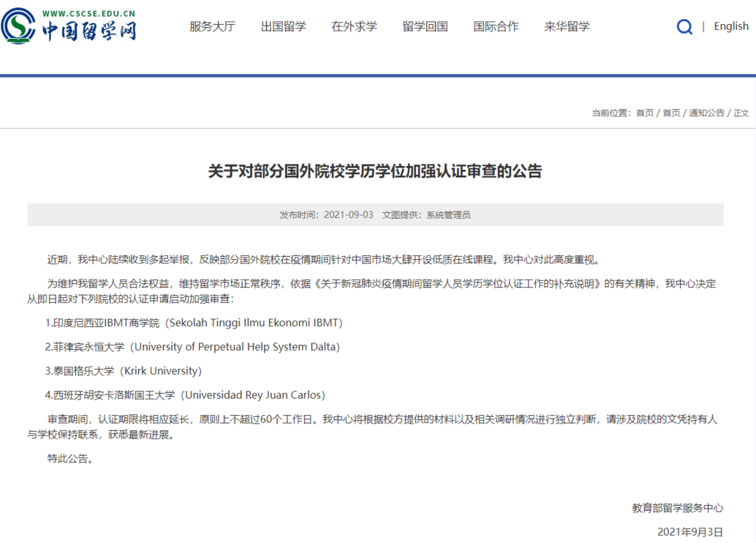
Task: Go to the 留学回国 section
Action: click(x=425, y=27)
